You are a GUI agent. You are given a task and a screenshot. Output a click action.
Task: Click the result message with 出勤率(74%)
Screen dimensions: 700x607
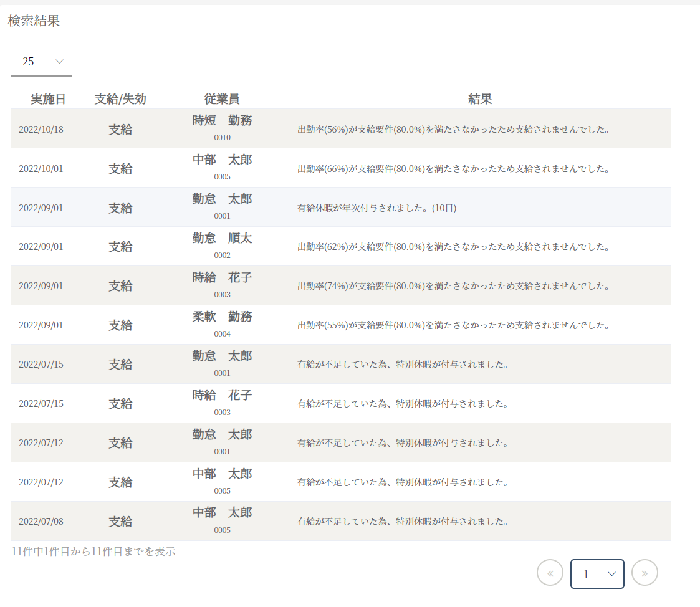coord(453,286)
